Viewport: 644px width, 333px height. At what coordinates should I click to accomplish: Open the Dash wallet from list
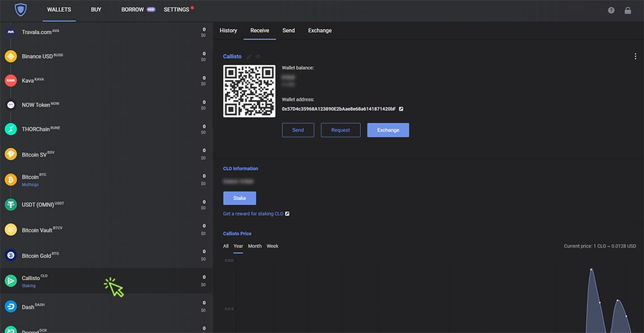point(29,306)
